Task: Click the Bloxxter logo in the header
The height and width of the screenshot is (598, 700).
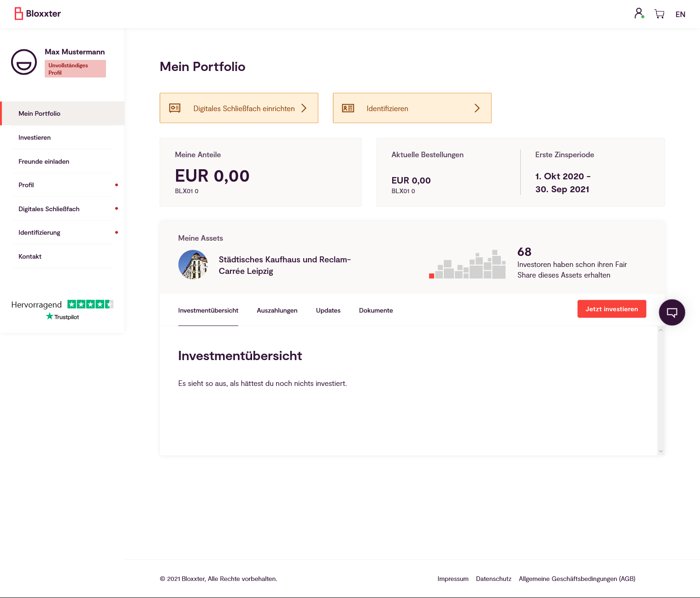Action: click(x=37, y=13)
